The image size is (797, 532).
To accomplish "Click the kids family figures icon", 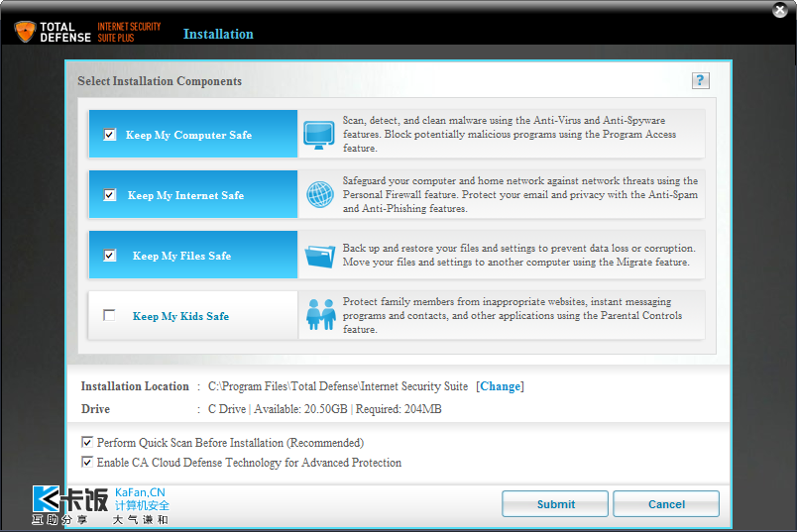I will pyautogui.click(x=321, y=314).
